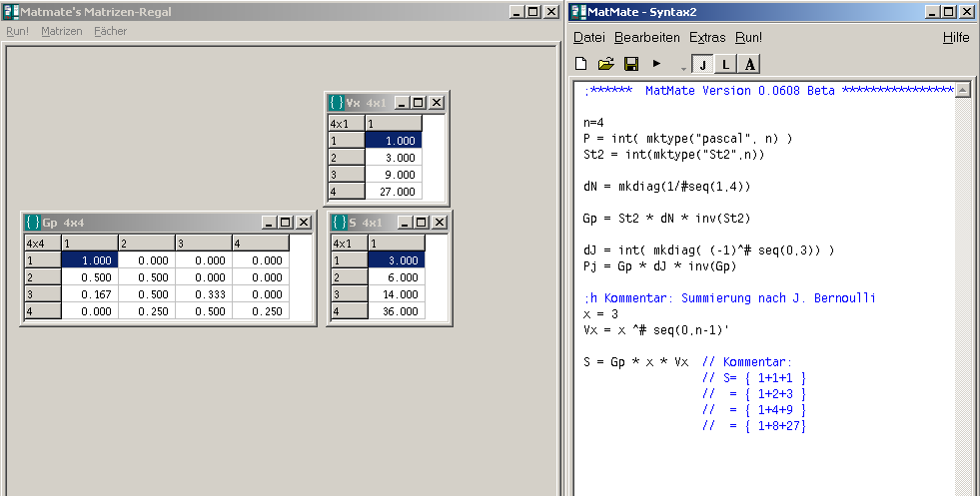980x496 pixels.
Task: Minimize the Vx 4x1 matrix window
Action: pyautogui.click(x=402, y=103)
